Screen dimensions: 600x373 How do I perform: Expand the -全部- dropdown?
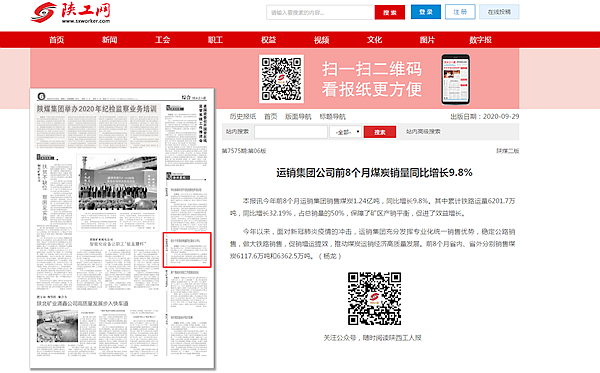click(x=346, y=132)
